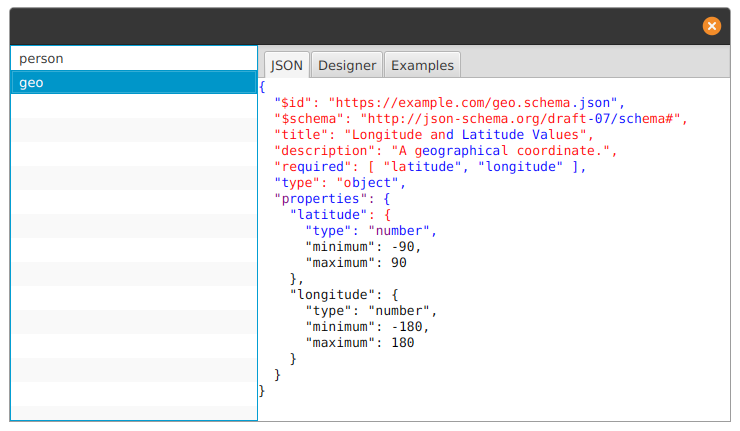Close the window with the orange X button

pos(711,26)
